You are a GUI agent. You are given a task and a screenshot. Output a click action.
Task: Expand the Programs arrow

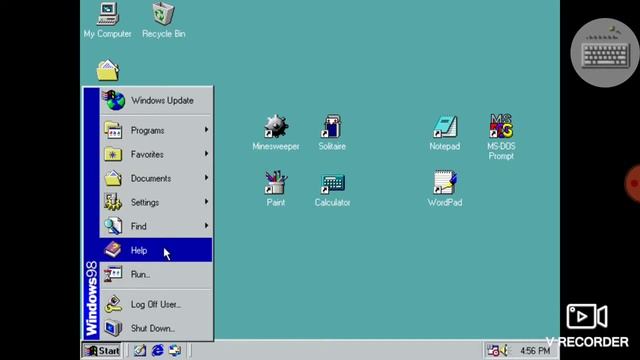coord(207,130)
